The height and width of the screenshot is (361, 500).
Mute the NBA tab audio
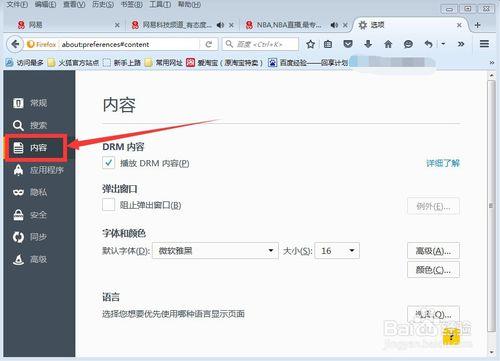point(334,25)
